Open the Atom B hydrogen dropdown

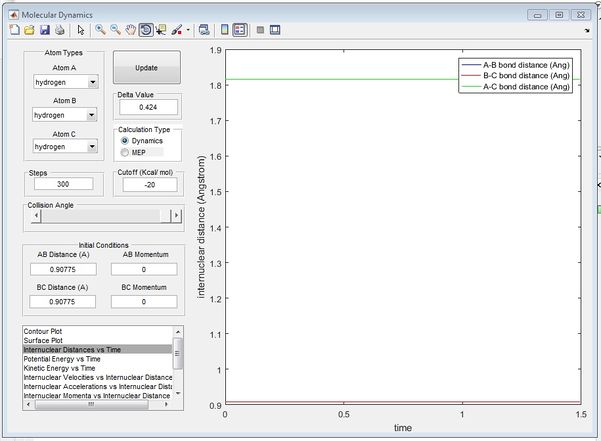point(65,115)
